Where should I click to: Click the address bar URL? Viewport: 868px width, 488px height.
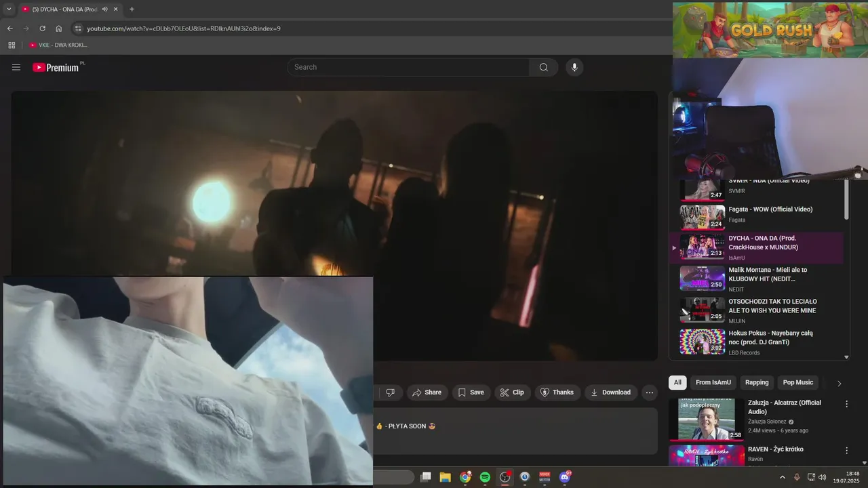click(184, 28)
